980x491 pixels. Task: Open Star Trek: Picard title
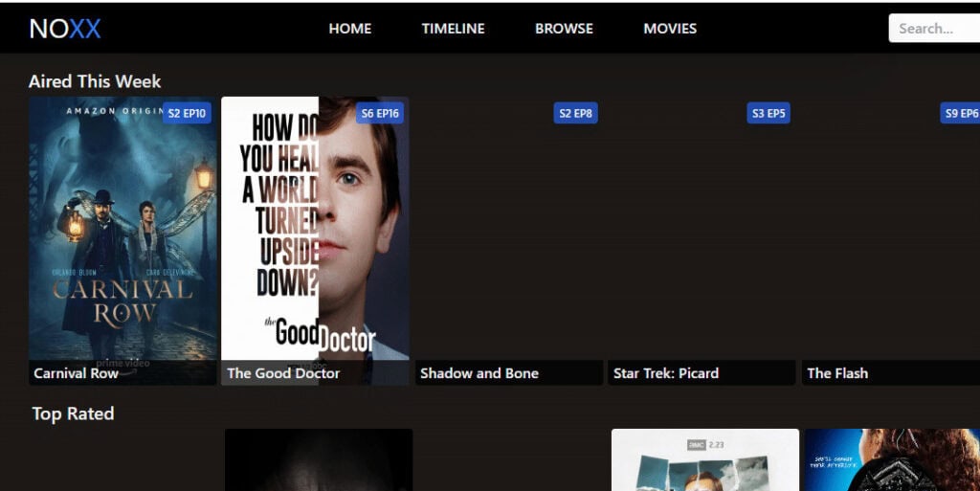pos(666,373)
